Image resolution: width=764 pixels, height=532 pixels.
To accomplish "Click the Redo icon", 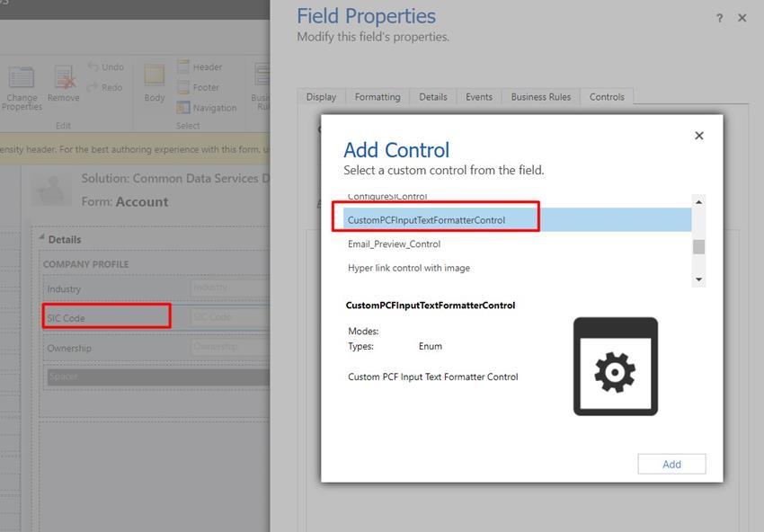I will (x=105, y=86).
